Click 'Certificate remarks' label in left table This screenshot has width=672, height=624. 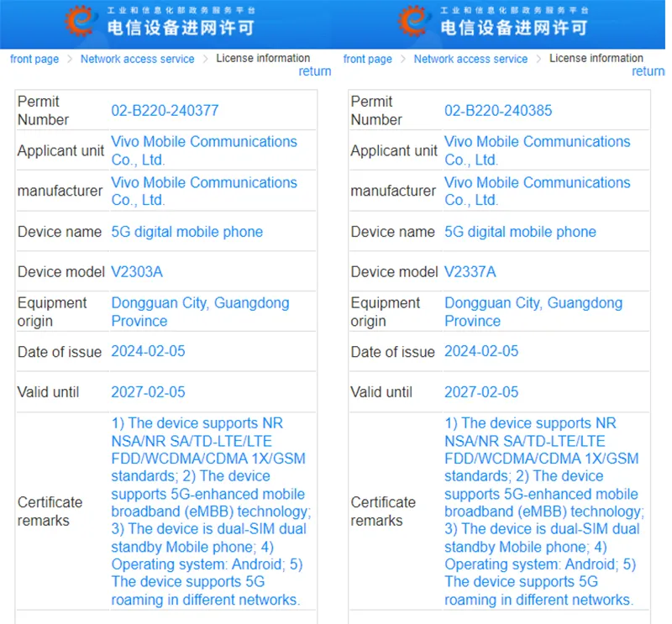(50, 511)
